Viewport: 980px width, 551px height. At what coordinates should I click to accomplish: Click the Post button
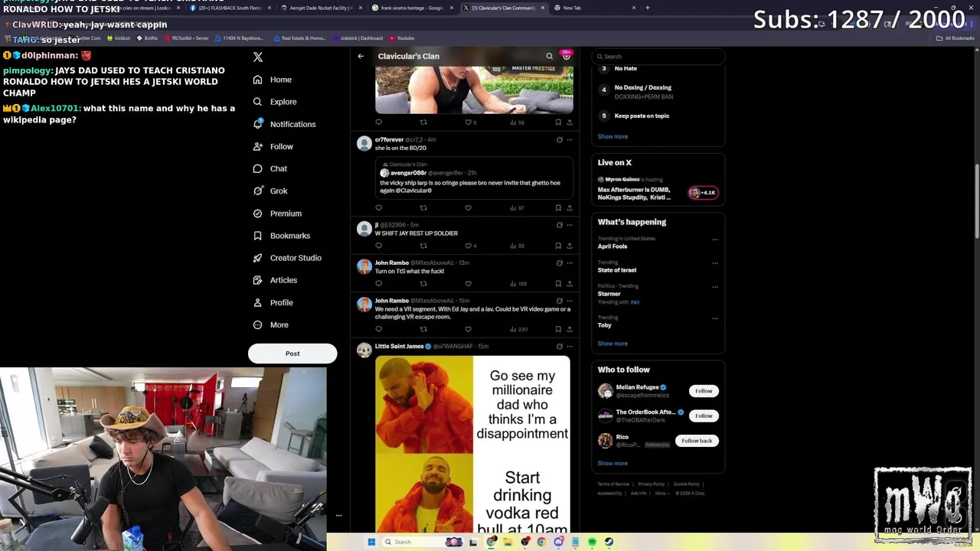pos(292,354)
